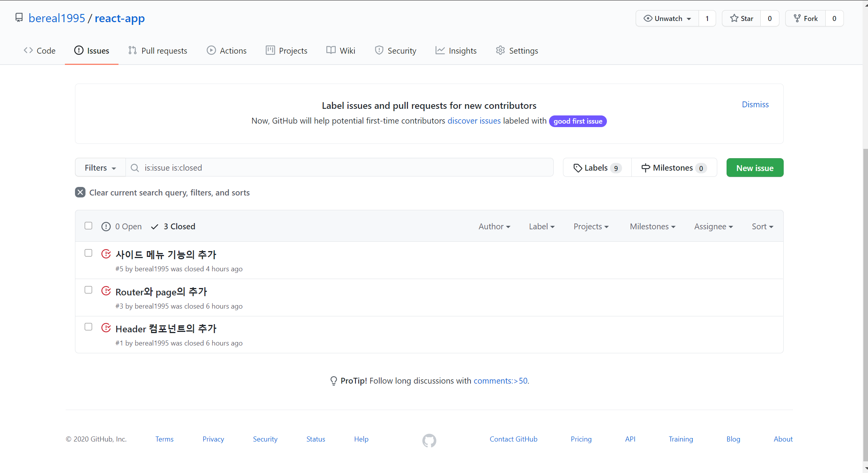The height and width of the screenshot is (473, 868).
Task: Click the X icon to clear search filters
Action: (80, 192)
